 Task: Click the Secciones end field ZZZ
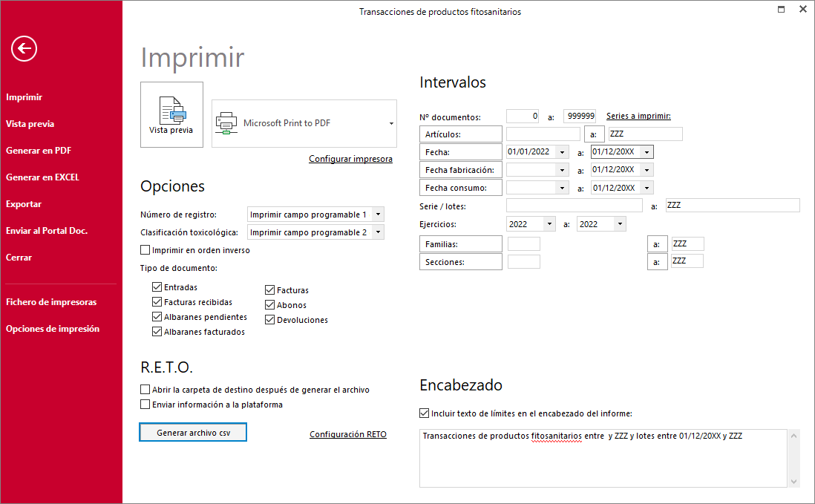click(x=687, y=261)
